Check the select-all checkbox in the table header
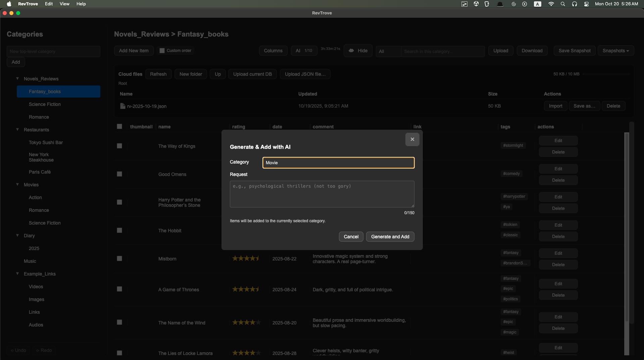 [119, 126]
